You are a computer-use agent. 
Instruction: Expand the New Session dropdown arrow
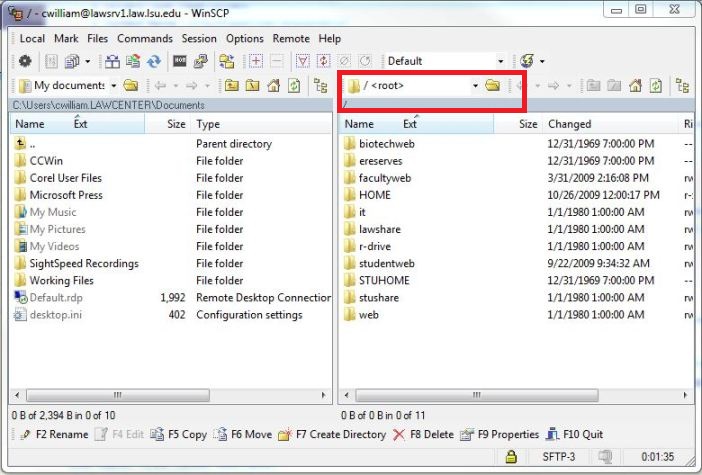coord(542,61)
